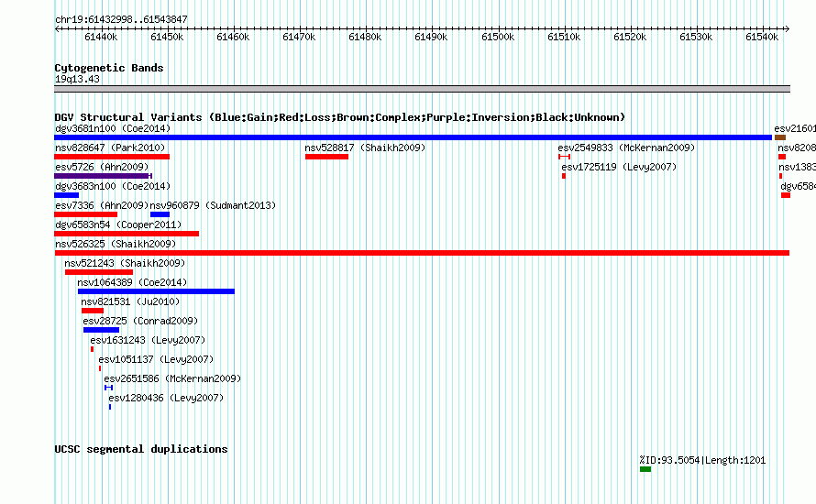Select nsv521243 (Shaikh2009) label
816x504 pixels.
tap(125, 263)
